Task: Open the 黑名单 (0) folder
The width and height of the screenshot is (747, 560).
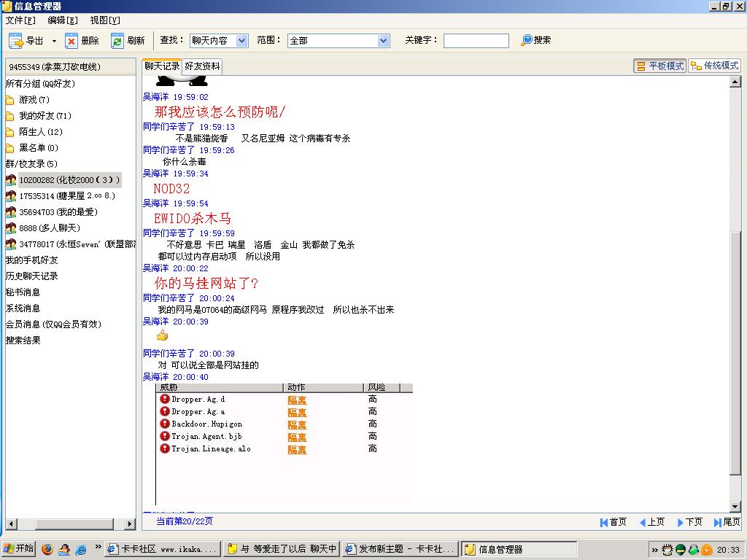Action: (x=32, y=147)
